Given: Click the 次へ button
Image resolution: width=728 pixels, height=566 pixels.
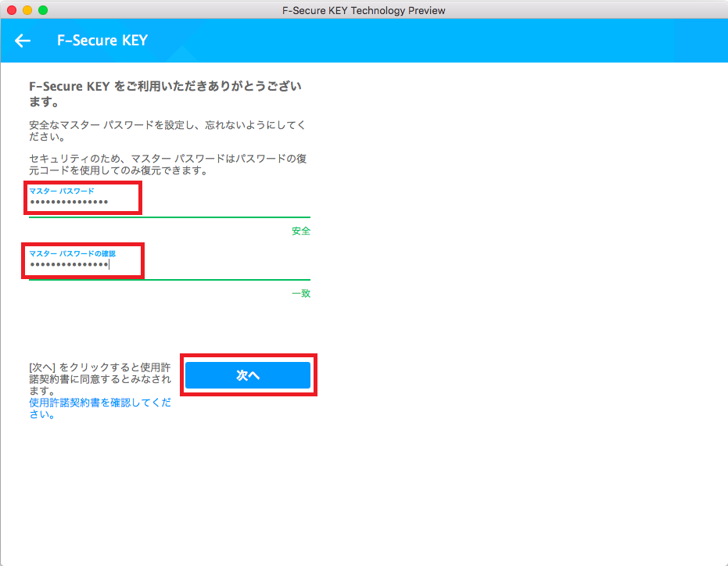Looking at the screenshot, I should [247, 375].
